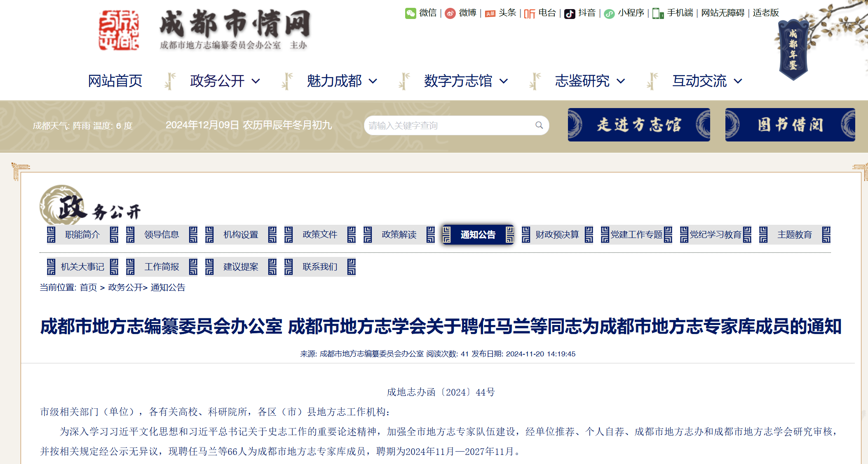This screenshot has height=464, width=868.
Task: Open the 电台 radio icon
Action: [529, 14]
